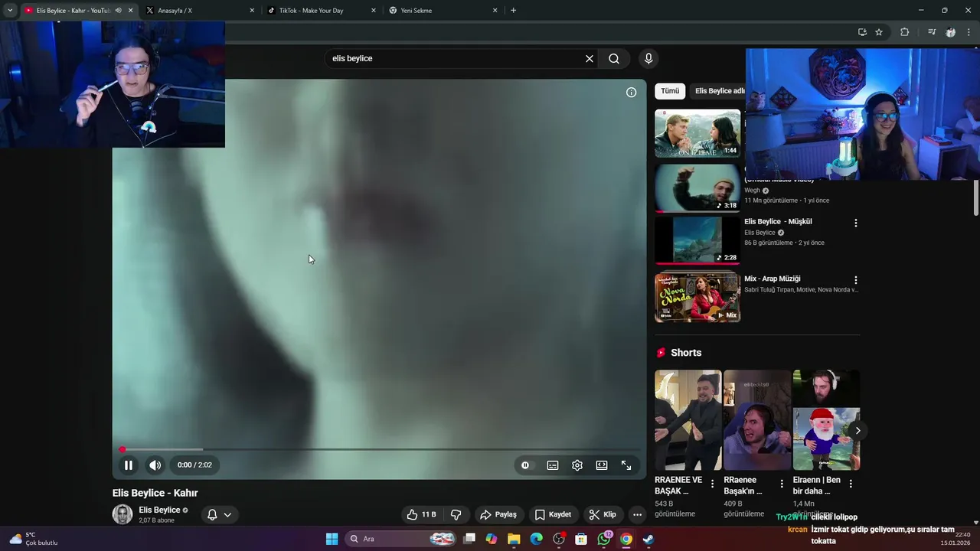
Task: Open Chrome three-dot menu
Action: (969, 32)
